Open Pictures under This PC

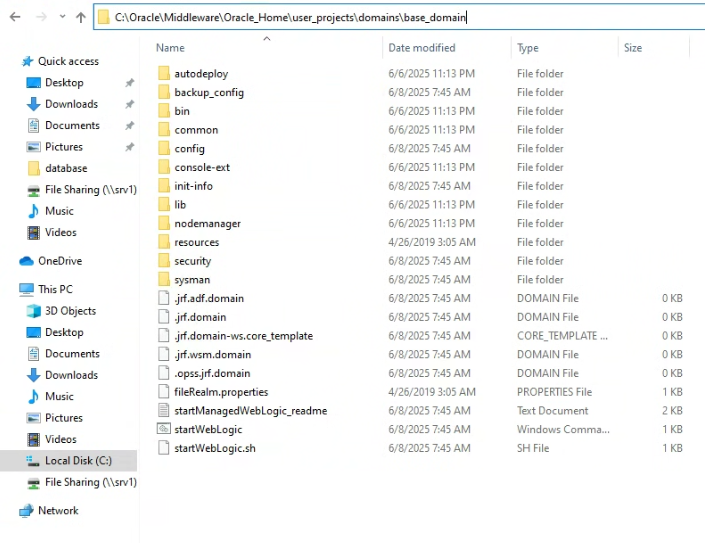coord(64,418)
